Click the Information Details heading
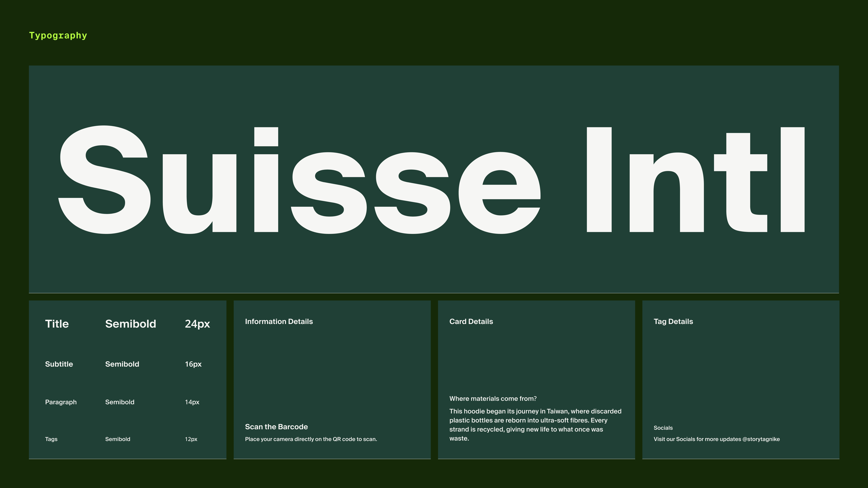Viewport: 868px width, 488px height. [x=279, y=322]
